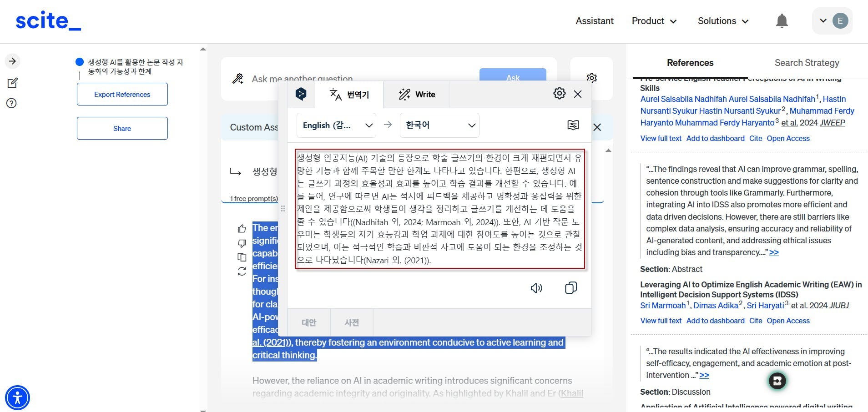This screenshot has width=868, height=412.
Task: Click the reply arrow icon beside the question
Action: (x=235, y=172)
